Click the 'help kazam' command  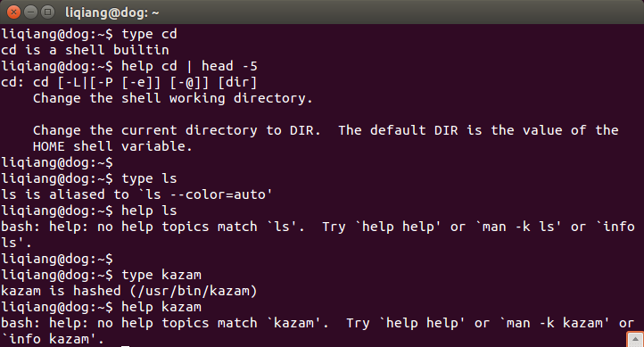(161, 307)
